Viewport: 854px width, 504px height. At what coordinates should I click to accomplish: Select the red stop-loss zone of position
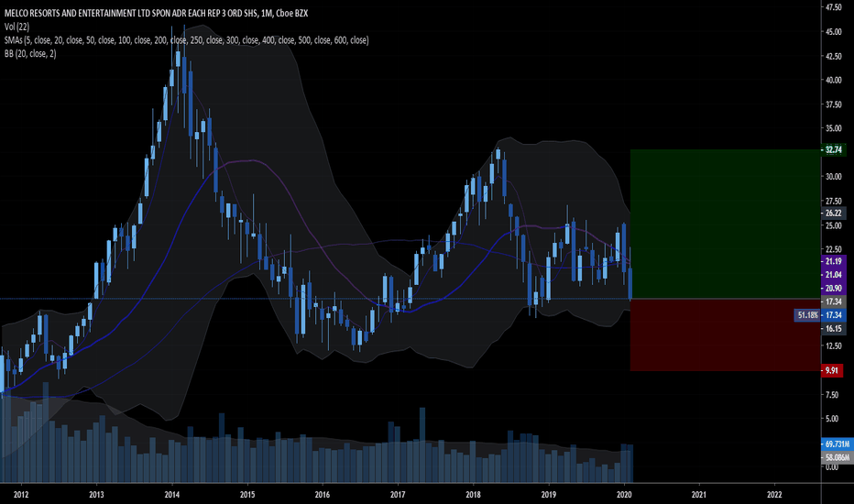725,335
